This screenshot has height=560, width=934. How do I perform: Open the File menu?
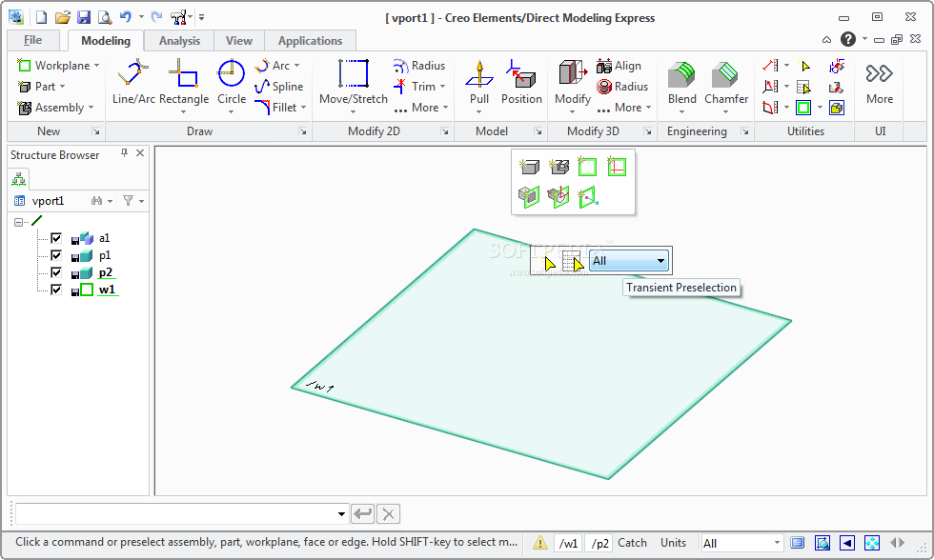pyautogui.click(x=32, y=40)
